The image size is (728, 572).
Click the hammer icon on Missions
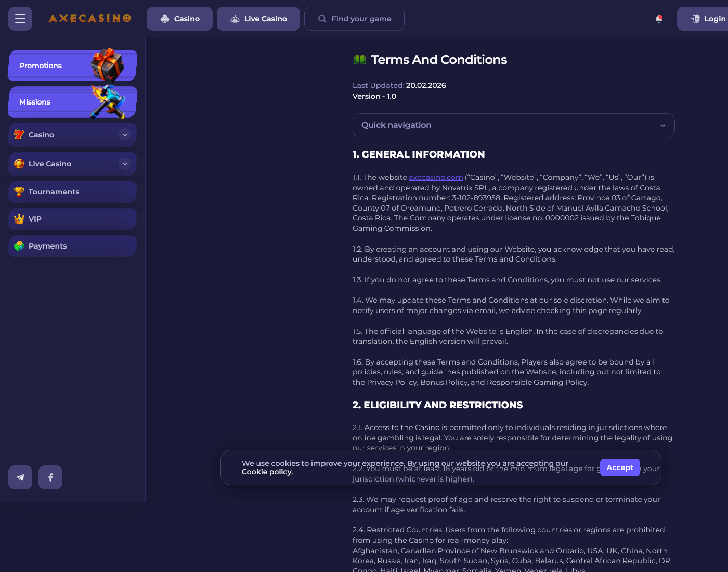pos(109,101)
